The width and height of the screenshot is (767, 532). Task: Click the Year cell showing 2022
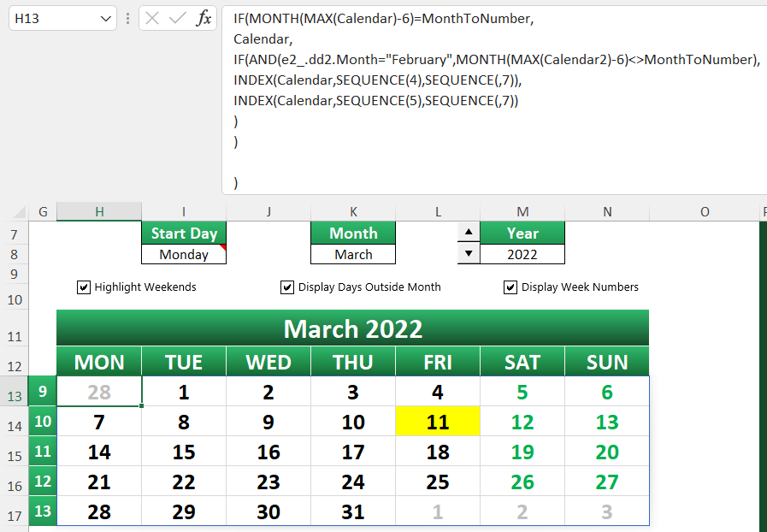point(522,254)
